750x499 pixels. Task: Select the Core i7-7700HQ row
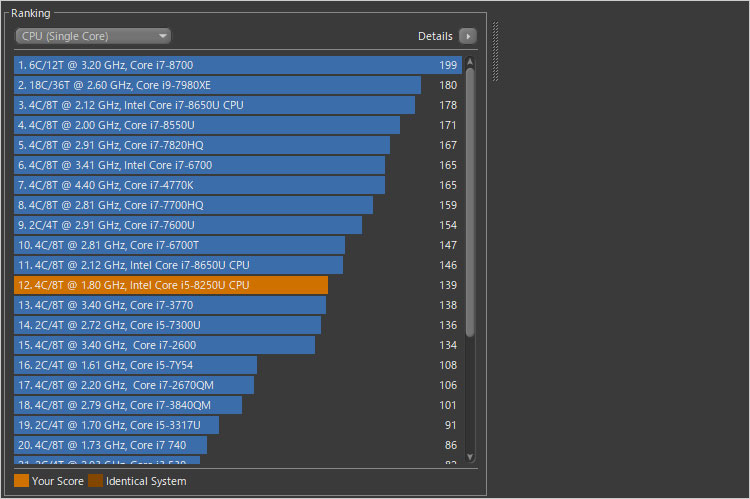click(238, 205)
